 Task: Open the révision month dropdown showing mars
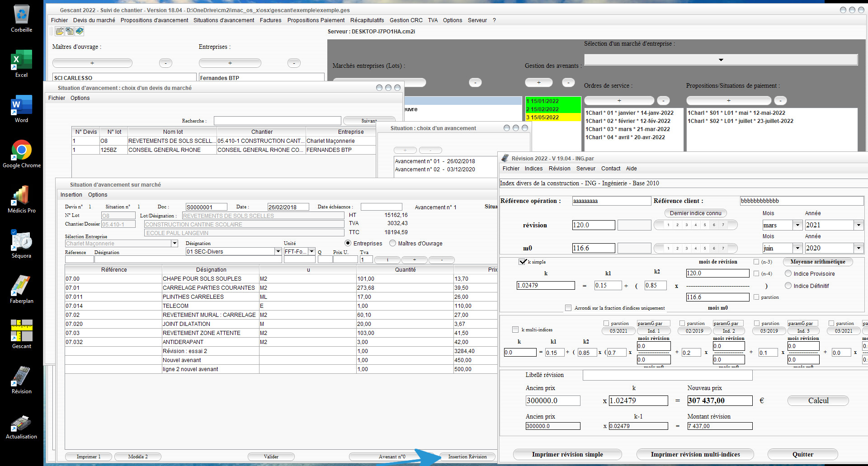coord(797,225)
